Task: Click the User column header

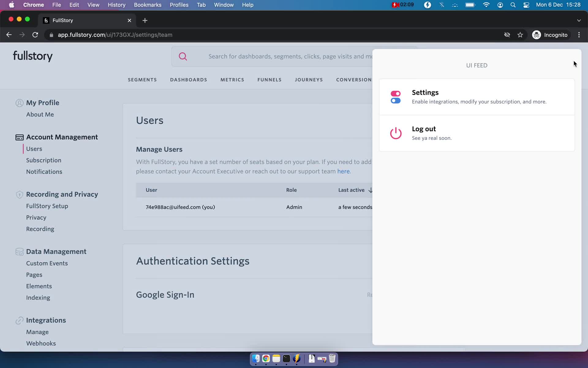Action: tap(151, 190)
